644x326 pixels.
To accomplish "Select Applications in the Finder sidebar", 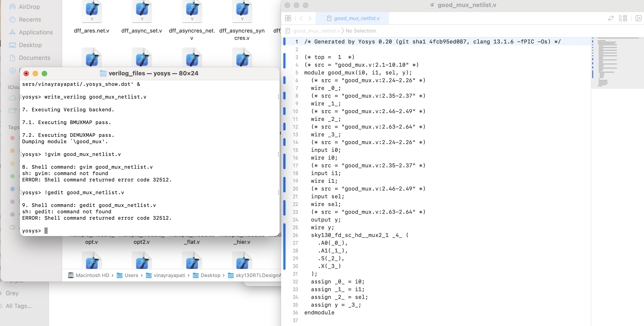I will pos(36,32).
